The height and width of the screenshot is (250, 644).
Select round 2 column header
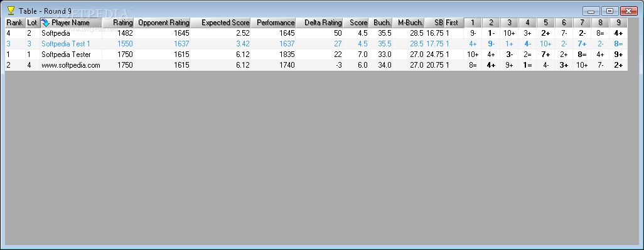491,23
